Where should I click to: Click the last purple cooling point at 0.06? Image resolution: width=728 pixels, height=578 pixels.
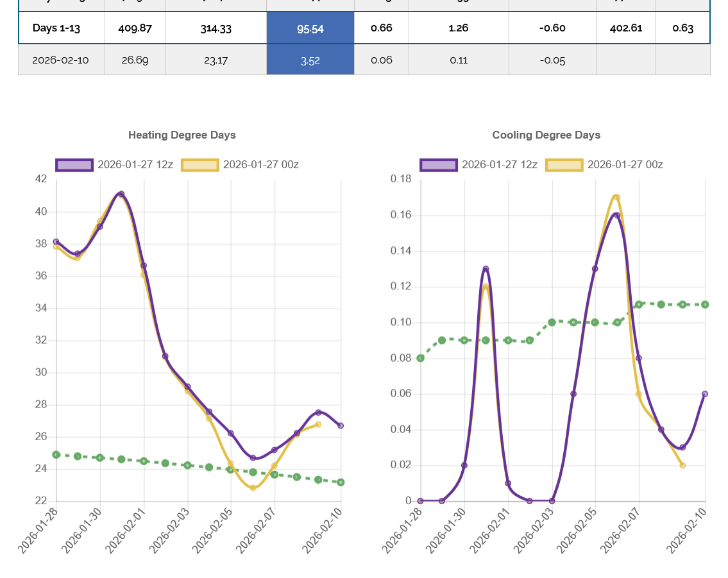point(704,394)
